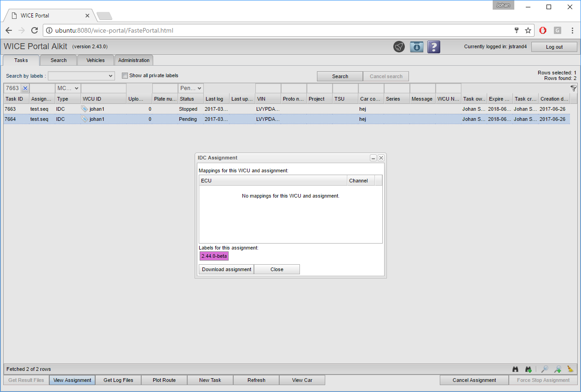The width and height of the screenshot is (581, 392).
Task: Open the Type filter dropdown showing MC...
Action: (68, 88)
